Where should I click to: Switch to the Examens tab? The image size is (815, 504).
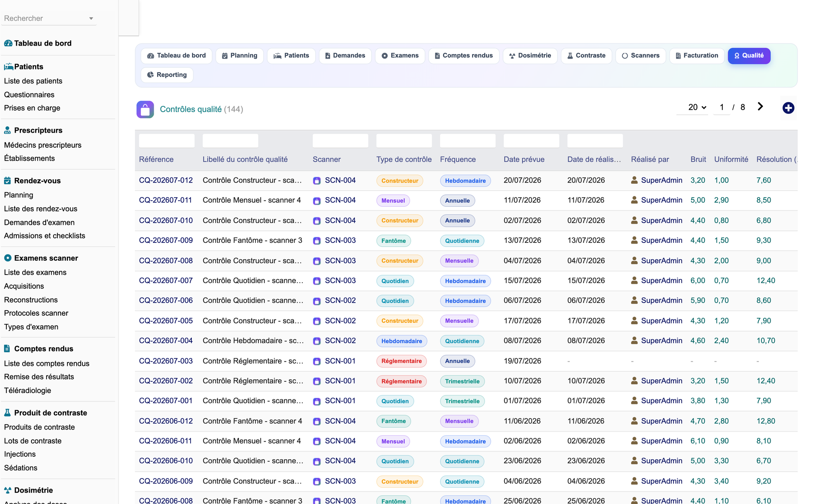coord(400,56)
